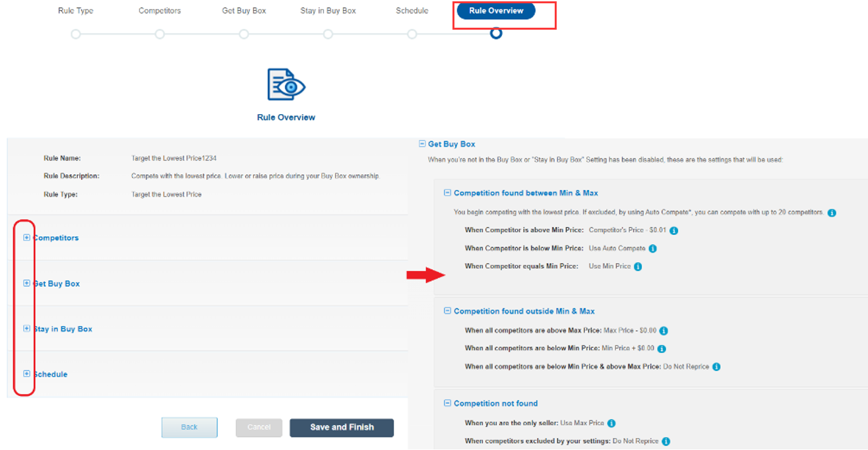The image size is (868, 450).
Task: Click the Rule Type progress circle
Action: point(76,34)
